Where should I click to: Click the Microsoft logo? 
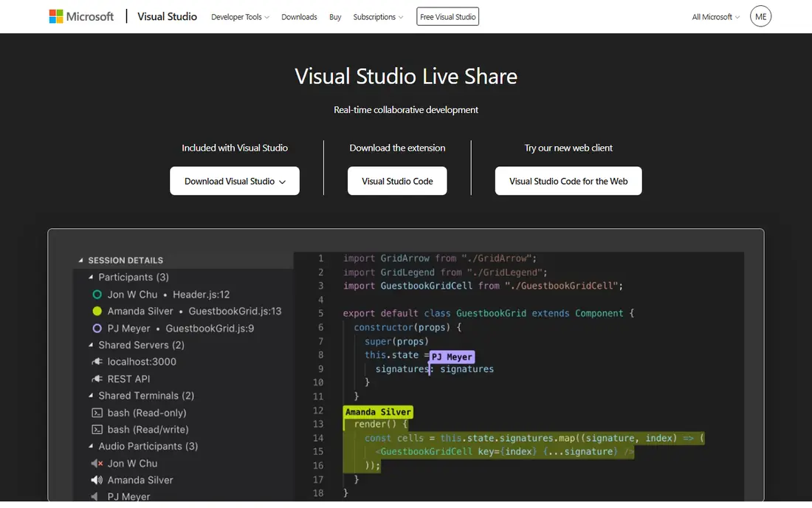pos(81,16)
